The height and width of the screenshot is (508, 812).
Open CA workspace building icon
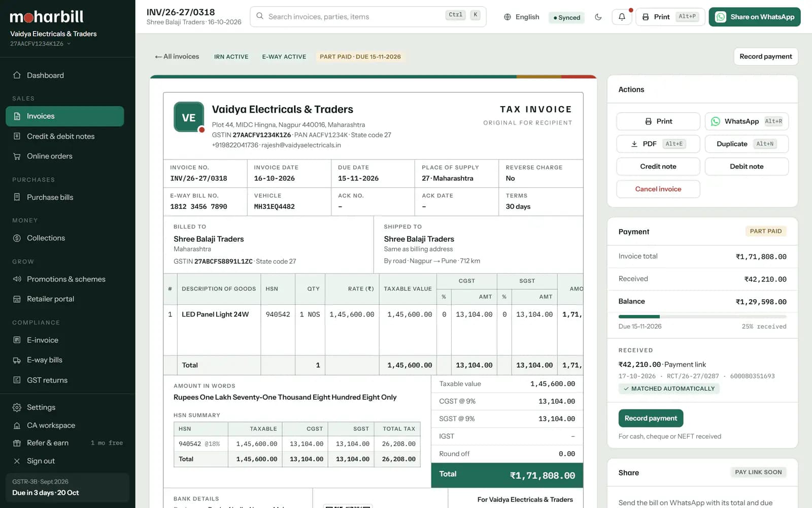click(x=17, y=425)
